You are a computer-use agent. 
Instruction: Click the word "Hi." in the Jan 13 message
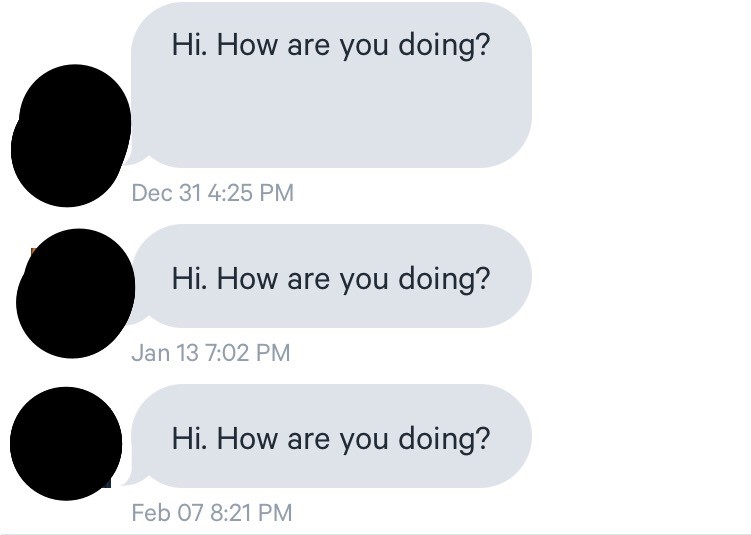tap(187, 277)
